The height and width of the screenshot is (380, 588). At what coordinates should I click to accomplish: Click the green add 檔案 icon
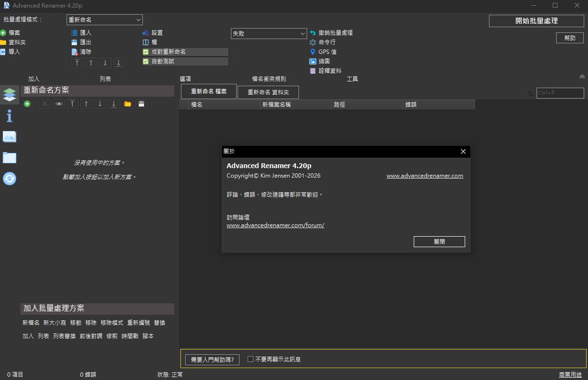pyautogui.click(x=3, y=33)
